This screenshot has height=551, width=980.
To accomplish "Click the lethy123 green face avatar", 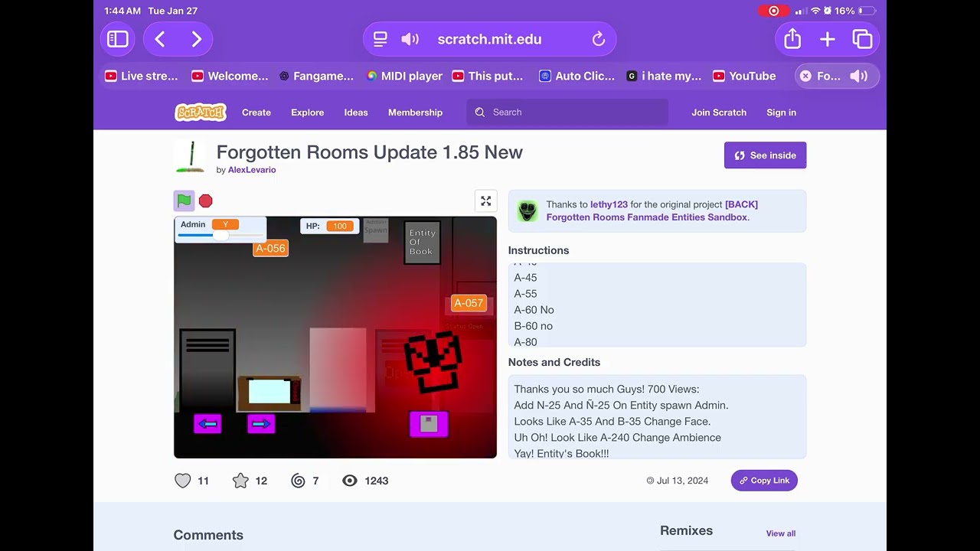I will [x=527, y=210].
